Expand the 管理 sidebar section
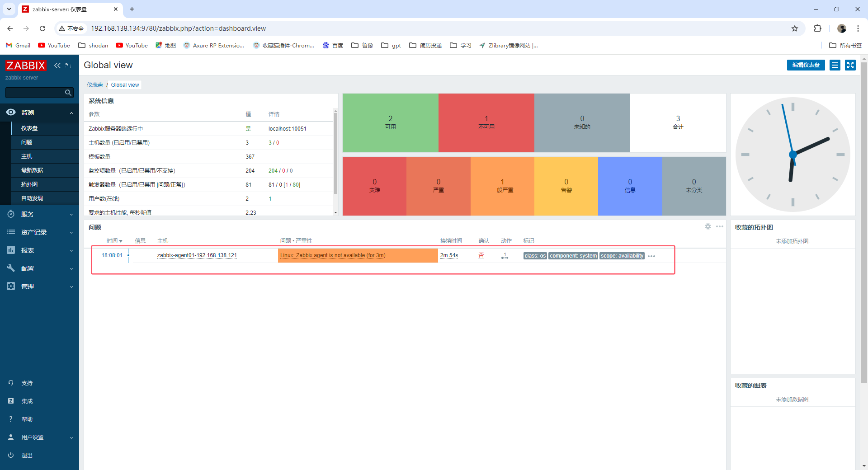The image size is (868, 470). (39, 287)
